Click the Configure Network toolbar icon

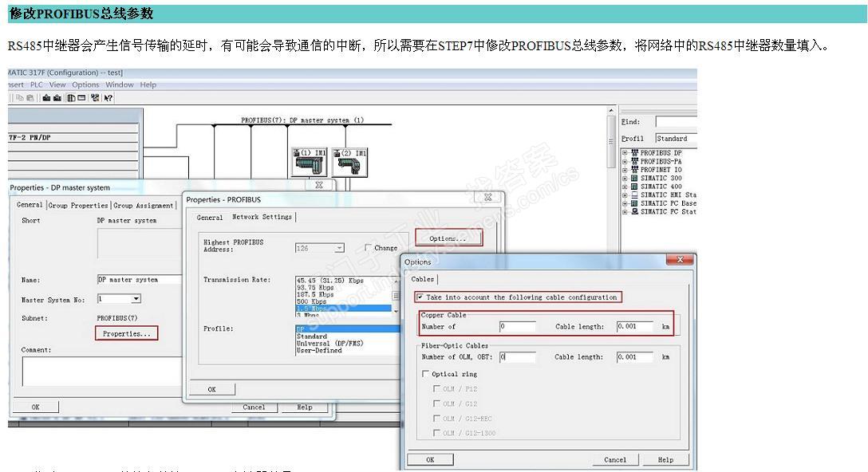coord(95,98)
